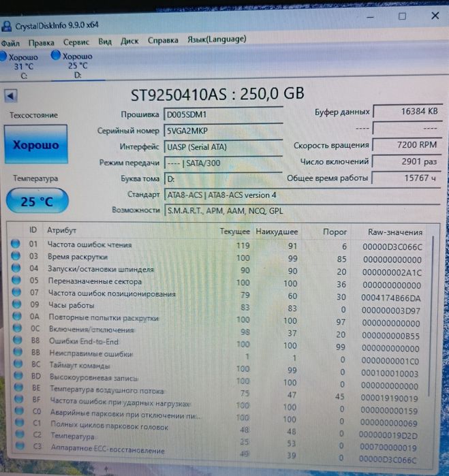This screenshot has height=476, width=449.
Task: Click status icon for attribute BE
Action: [18, 387]
